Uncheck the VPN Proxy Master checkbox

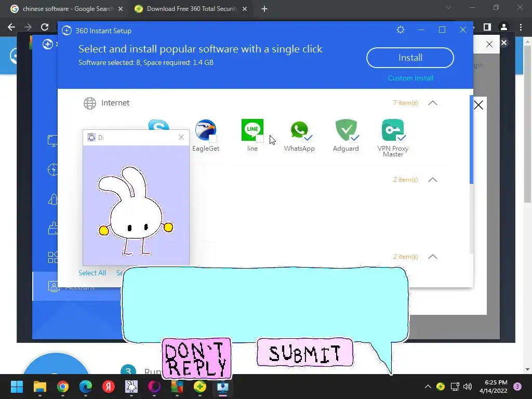click(402, 138)
